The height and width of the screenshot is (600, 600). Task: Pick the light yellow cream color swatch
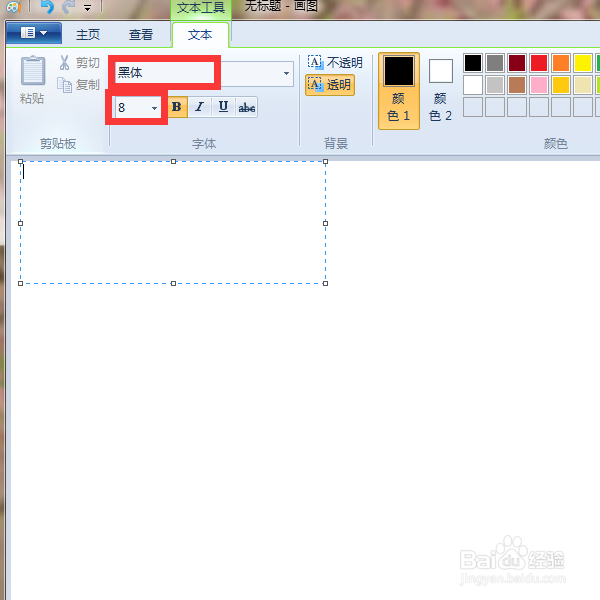click(x=583, y=85)
